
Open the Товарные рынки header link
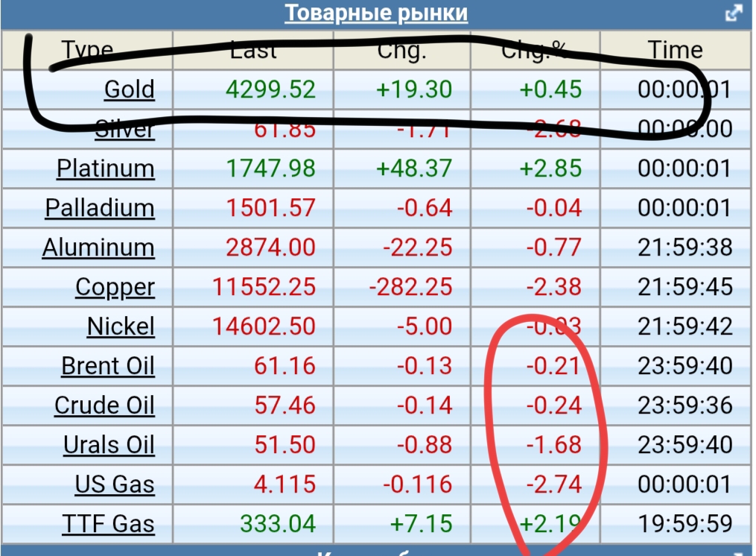click(376, 13)
